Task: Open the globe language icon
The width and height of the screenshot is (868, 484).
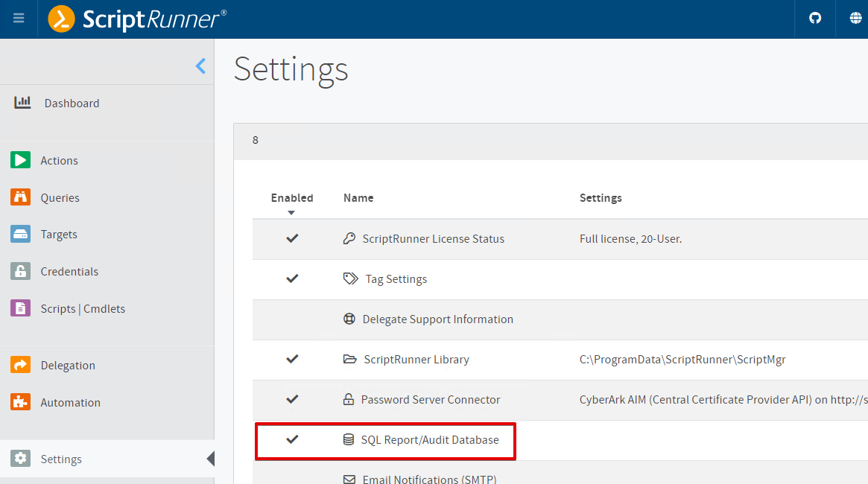Action: coord(855,19)
